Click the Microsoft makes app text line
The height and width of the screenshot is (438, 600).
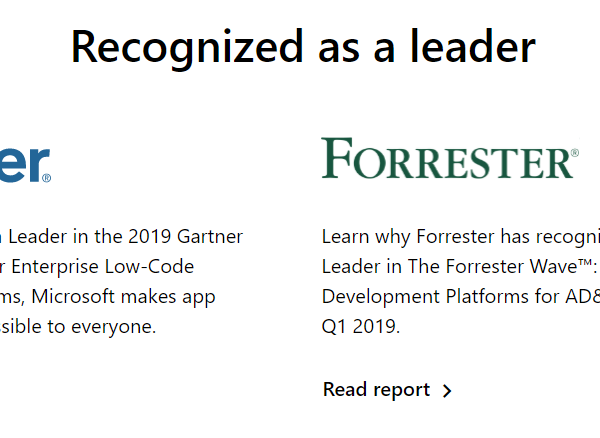(108, 297)
